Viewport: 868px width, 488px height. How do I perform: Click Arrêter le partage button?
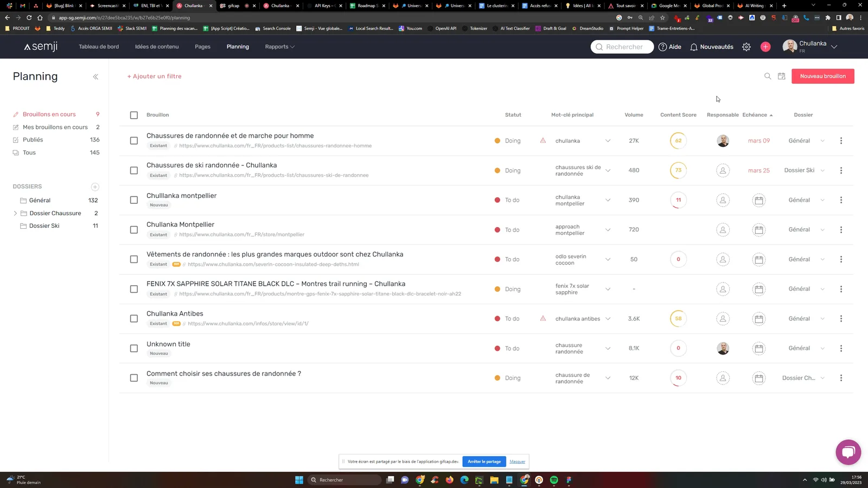[x=484, y=461]
